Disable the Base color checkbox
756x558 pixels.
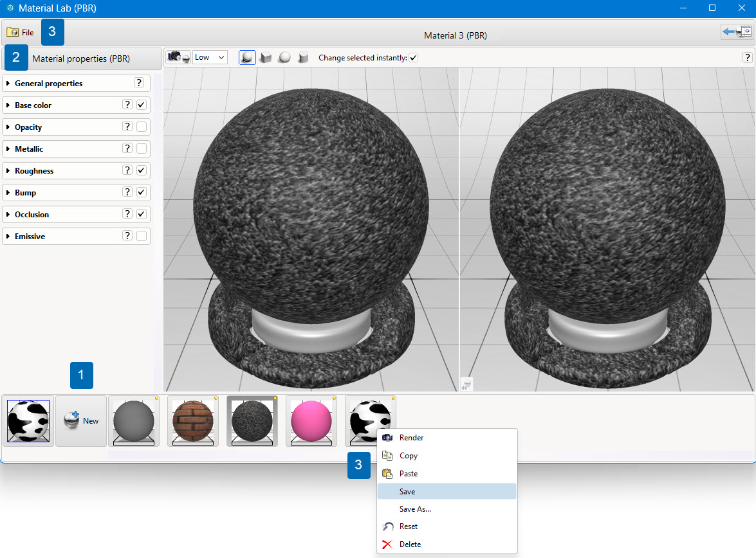point(142,105)
